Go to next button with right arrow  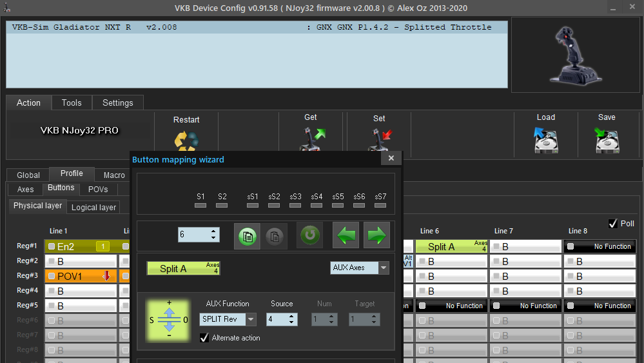click(x=376, y=235)
